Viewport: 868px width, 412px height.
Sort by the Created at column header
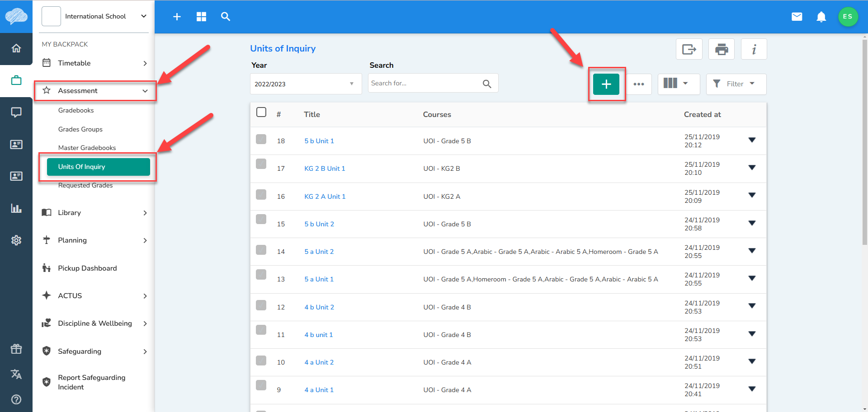point(702,115)
